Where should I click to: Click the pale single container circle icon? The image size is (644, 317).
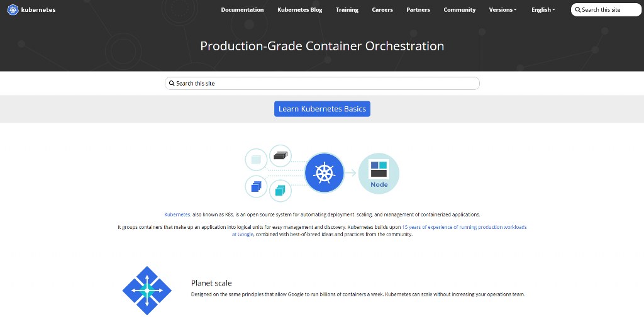pyautogui.click(x=257, y=159)
